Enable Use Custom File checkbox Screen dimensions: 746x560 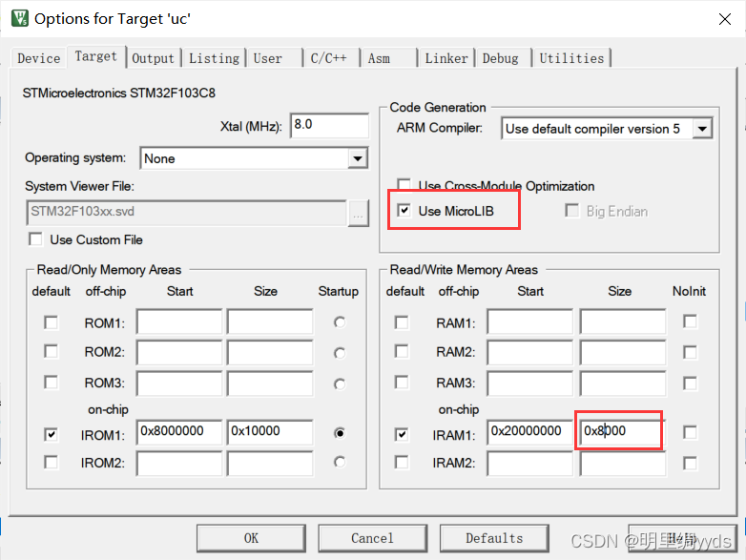(35, 239)
